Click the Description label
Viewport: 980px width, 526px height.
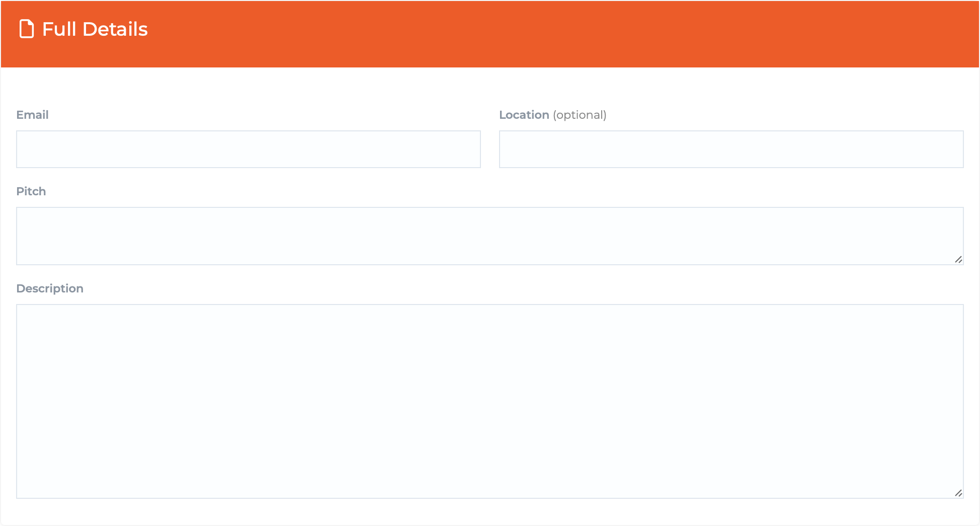coord(50,288)
